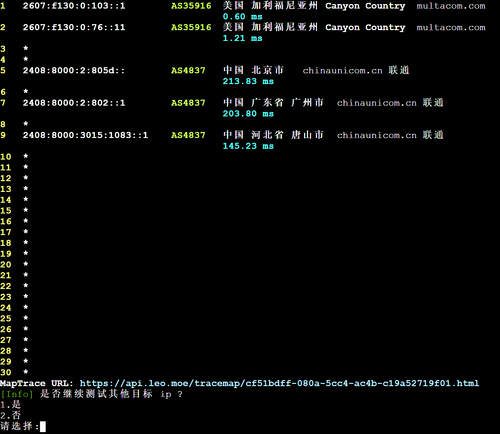Click 河北省 唐山市 location text
The height and width of the screenshot is (434, 500).
pos(287,135)
